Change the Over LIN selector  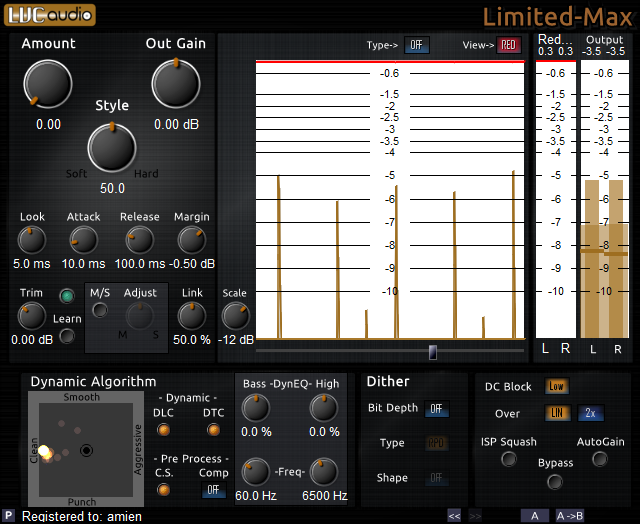(558, 413)
